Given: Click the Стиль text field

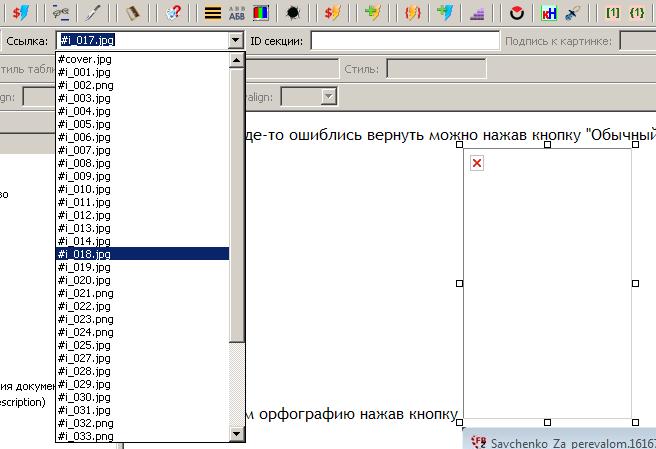Looking at the screenshot, I should point(435,69).
